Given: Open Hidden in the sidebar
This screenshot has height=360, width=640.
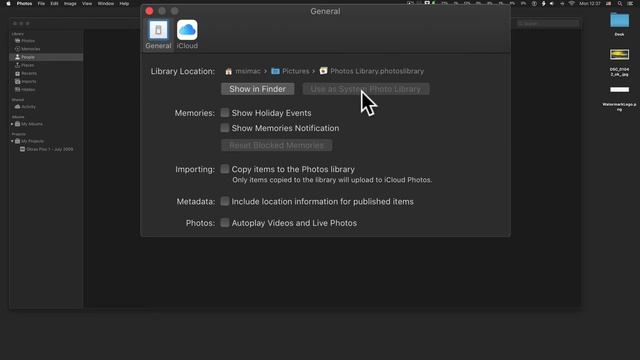Looking at the screenshot, I should tap(28, 89).
